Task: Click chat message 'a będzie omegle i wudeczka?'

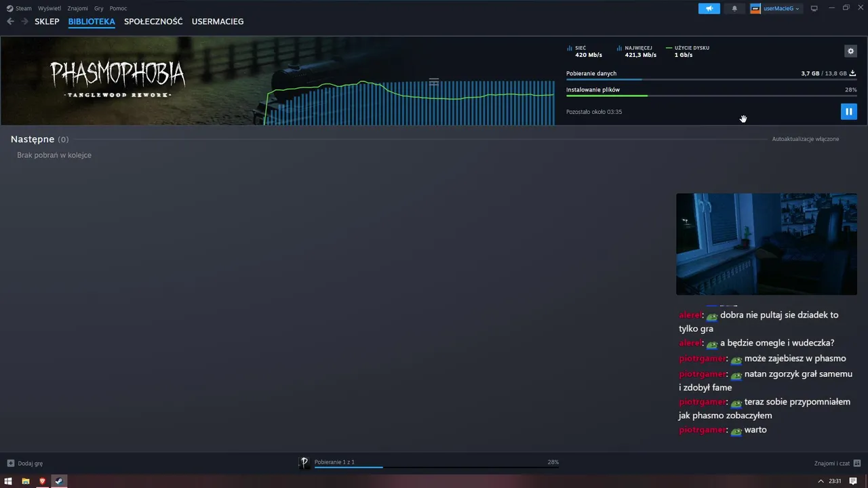Action: 777,343
